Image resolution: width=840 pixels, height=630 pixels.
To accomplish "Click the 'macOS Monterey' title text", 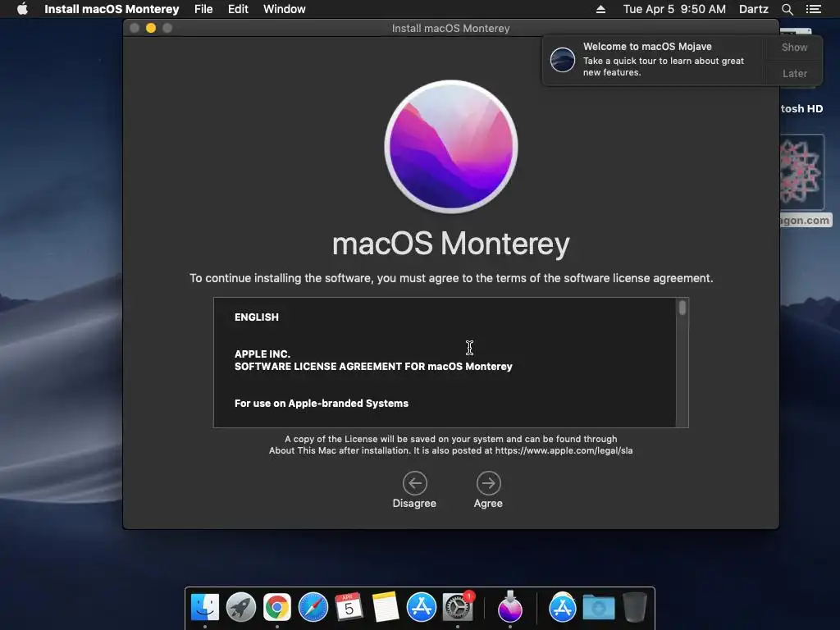I will click(x=451, y=244).
